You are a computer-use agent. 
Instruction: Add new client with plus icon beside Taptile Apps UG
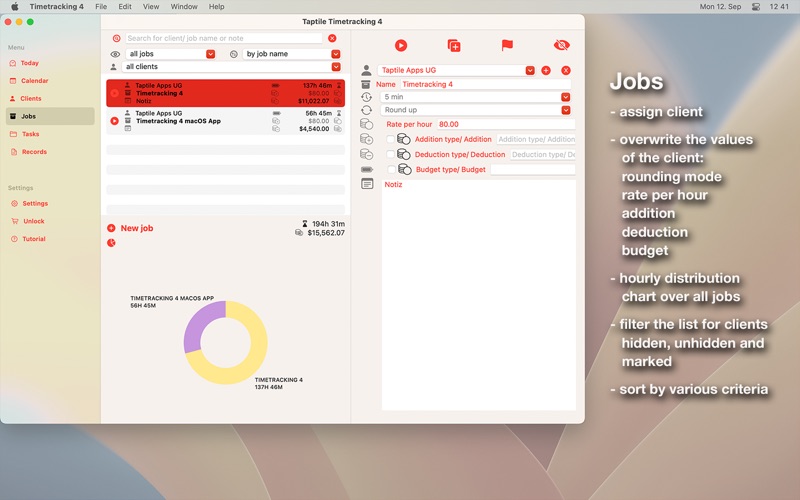[x=546, y=70]
